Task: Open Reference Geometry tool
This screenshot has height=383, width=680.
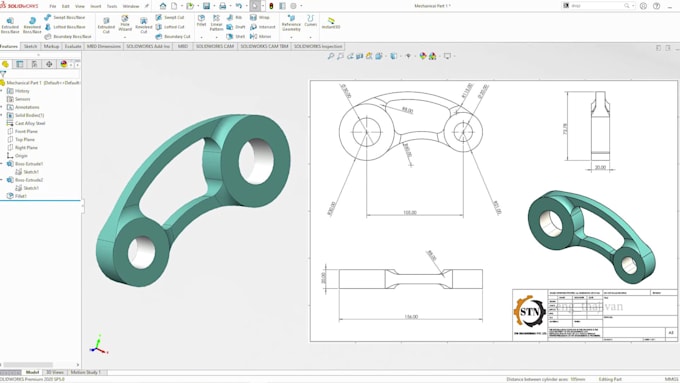Action: (x=291, y=23)
